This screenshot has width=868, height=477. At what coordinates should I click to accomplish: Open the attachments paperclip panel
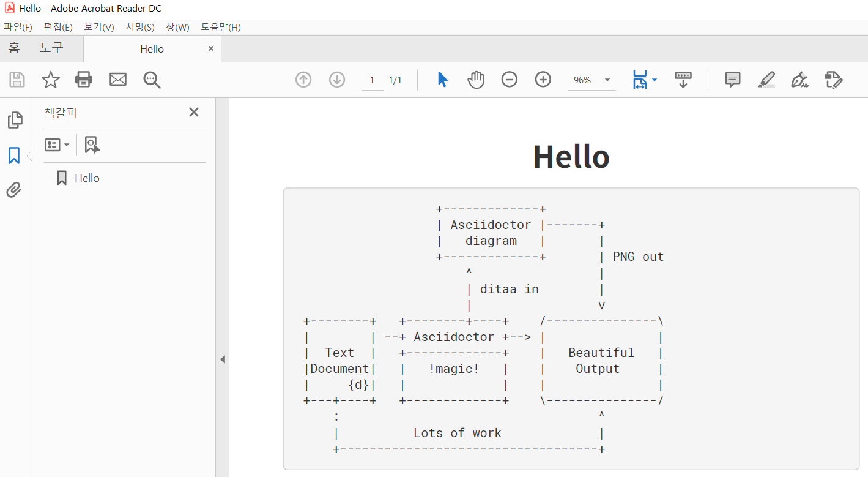pos(14,190)
